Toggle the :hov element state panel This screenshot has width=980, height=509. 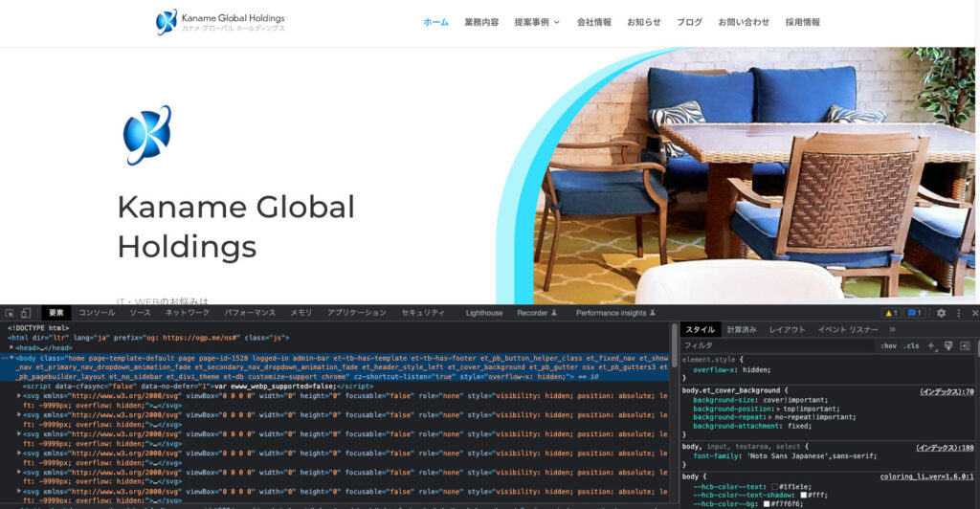click(889, 345)
